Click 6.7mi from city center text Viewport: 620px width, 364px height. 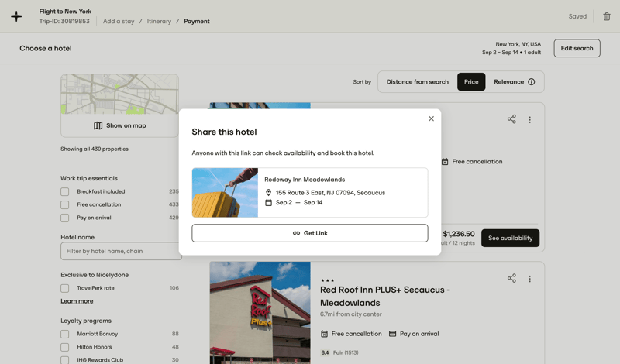pyautogui.click(x=351, y=314)
